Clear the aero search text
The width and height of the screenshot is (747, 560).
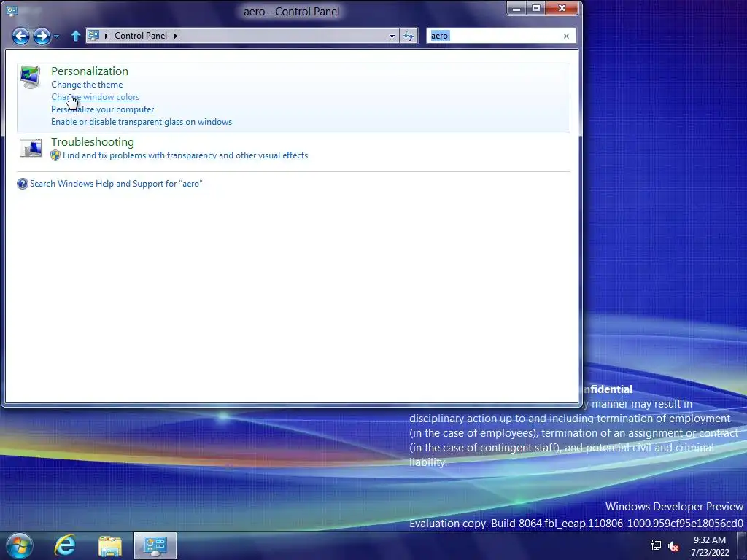click(x=566, y=36)
